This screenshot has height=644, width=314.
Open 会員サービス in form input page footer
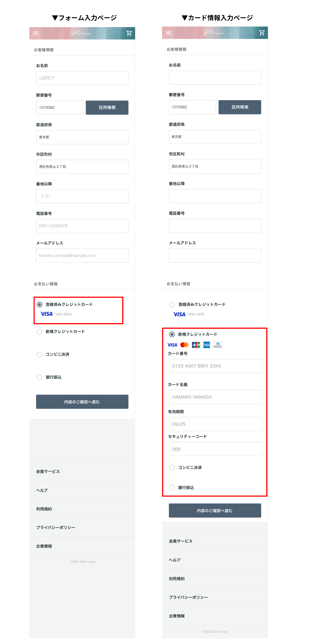tap(48, 471)
